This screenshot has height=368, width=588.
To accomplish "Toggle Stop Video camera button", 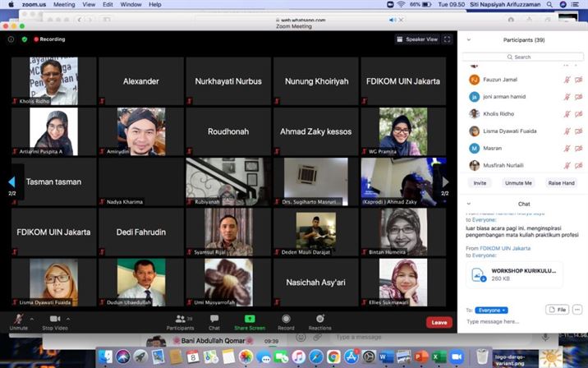I will pyautogui.click(x=55, y=319).
